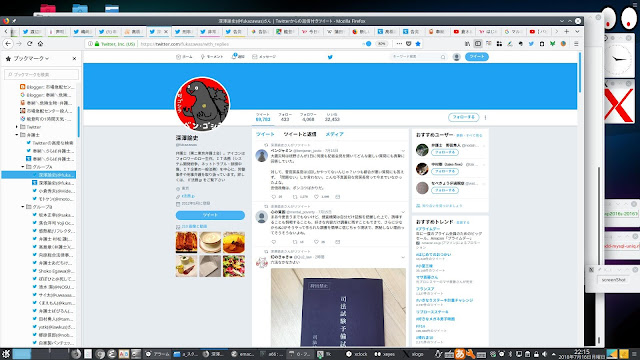Open the first Blogger bookmark in sidebar
Image resolution: width=640 pixels, height=360 pixels.
[47, 87]
